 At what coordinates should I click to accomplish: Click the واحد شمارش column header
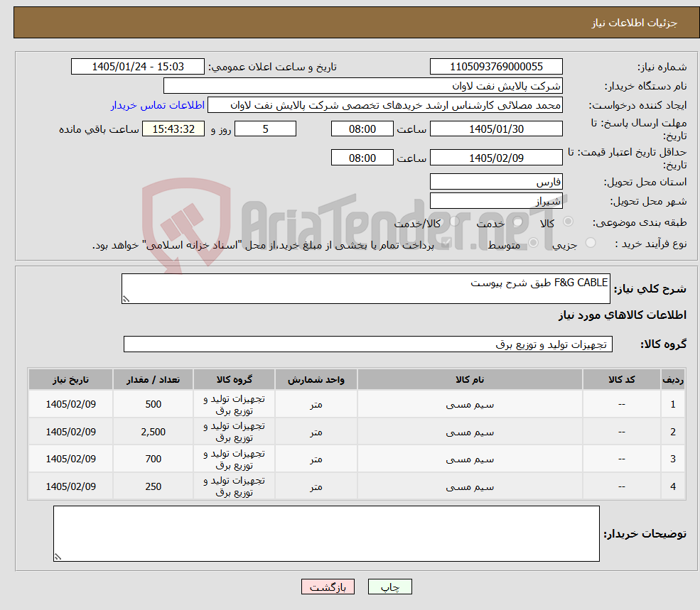pos(316,379)
